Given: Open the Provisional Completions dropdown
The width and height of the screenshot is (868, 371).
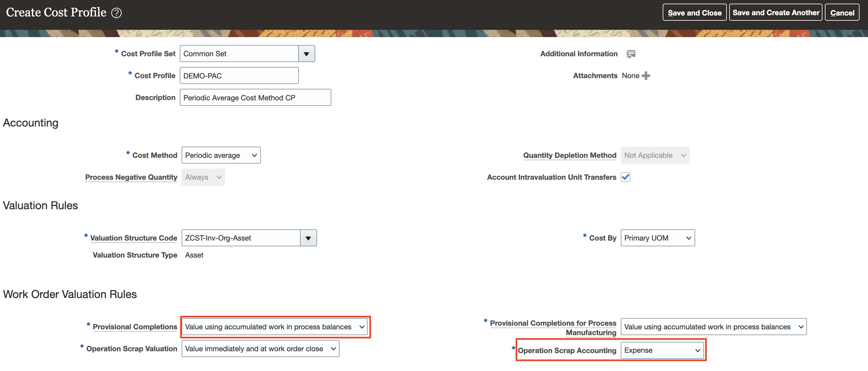Looking at the screenshot, I should 275,327.
